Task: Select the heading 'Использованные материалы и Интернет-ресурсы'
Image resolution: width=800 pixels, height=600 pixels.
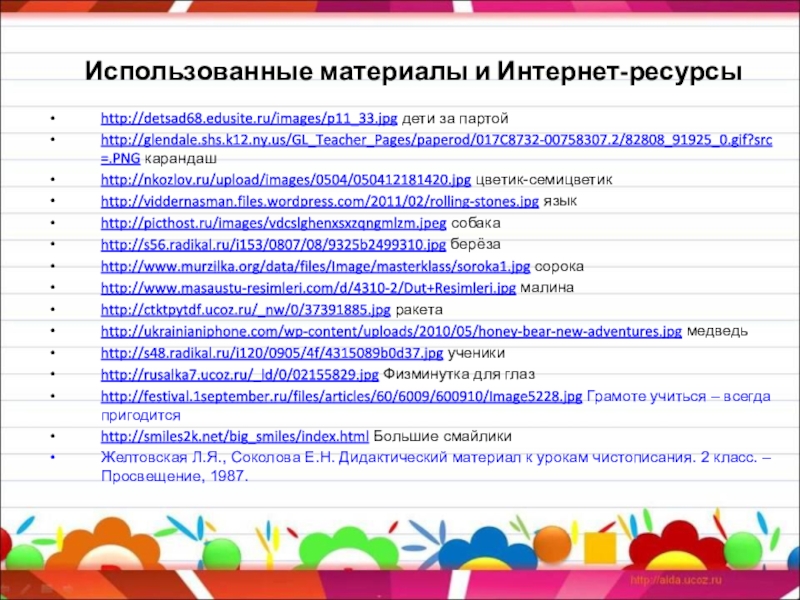Action: (413, 71)
